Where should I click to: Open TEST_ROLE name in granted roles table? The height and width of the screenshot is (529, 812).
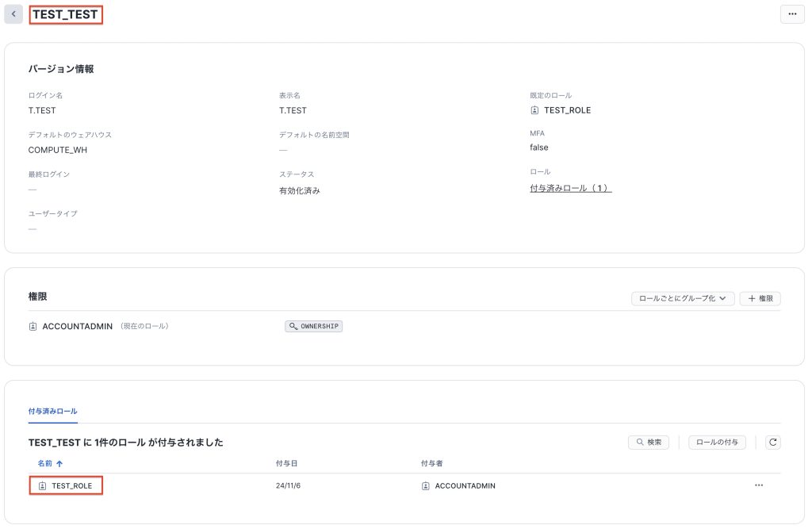click(x=73, y=485)
